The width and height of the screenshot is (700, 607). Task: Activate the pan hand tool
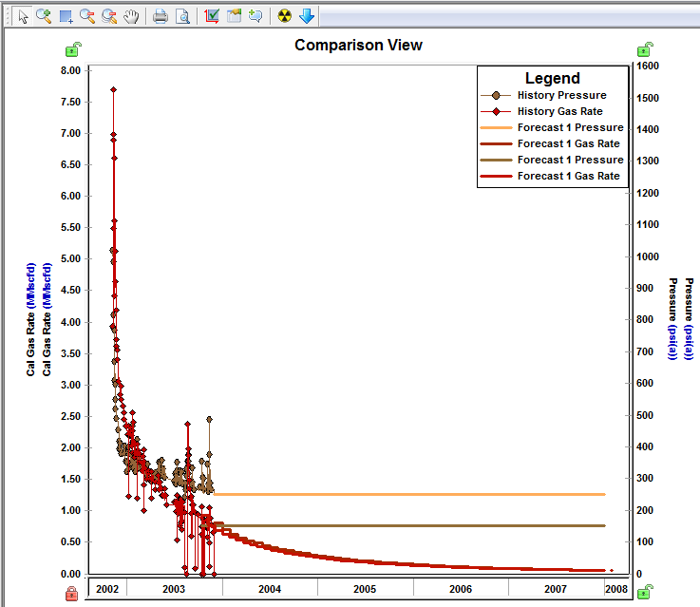(x=132, y=15)
